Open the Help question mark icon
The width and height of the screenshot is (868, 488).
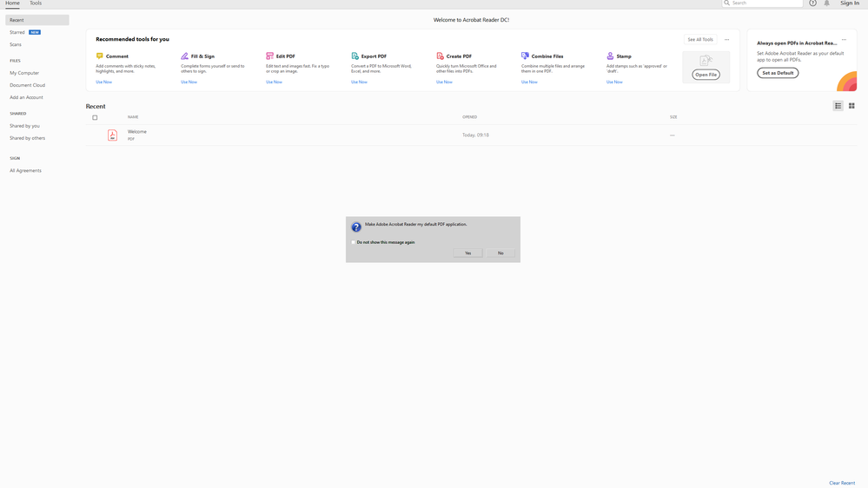812,3
